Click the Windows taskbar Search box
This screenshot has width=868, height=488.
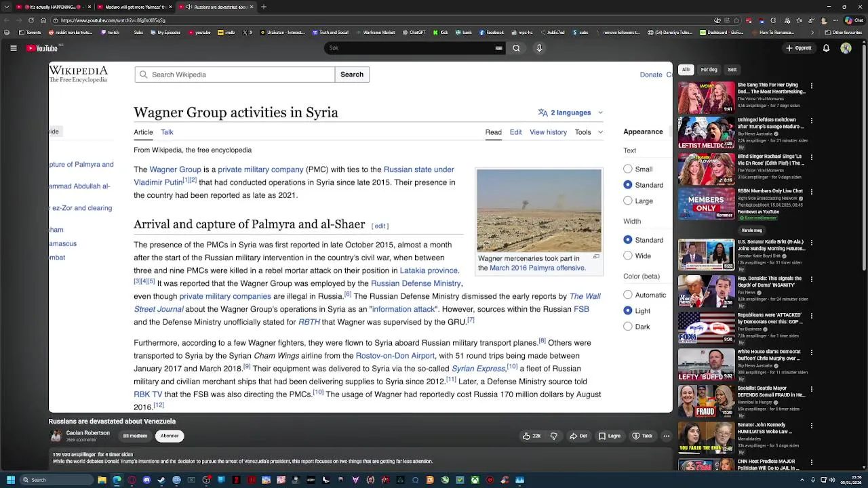pyautogui.click(x=57, y=480)
